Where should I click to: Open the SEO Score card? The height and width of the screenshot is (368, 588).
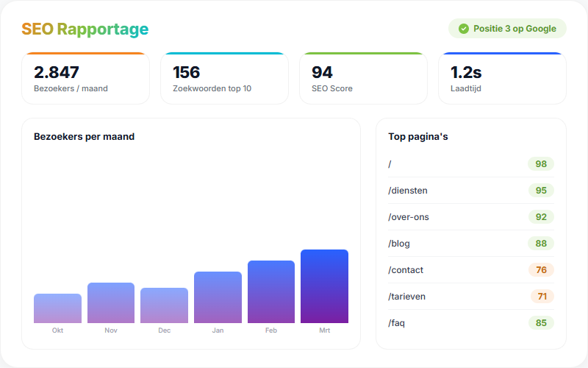pos(363,79)
